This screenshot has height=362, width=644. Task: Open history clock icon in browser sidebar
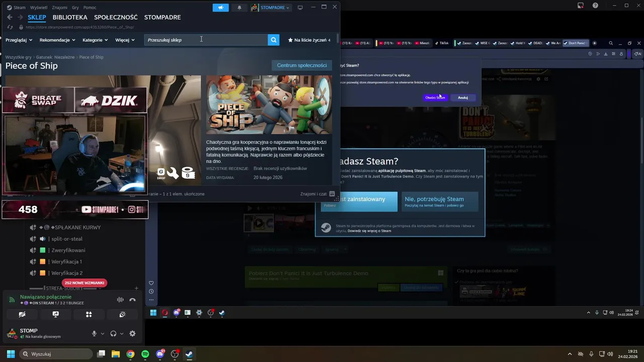coord(151,292)
